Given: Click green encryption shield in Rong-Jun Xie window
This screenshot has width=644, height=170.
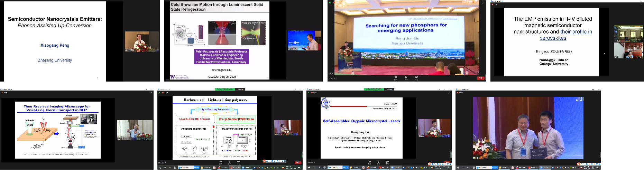Looking at the screenshot, I should point(330,2).
